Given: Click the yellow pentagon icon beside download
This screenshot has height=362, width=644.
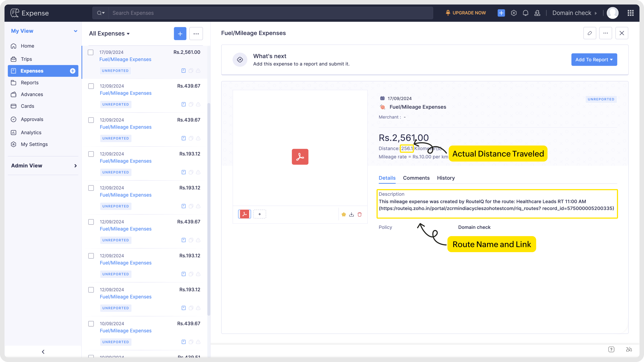Looking at the screenshot, I should pyautogui.click(x=344, y=214).
